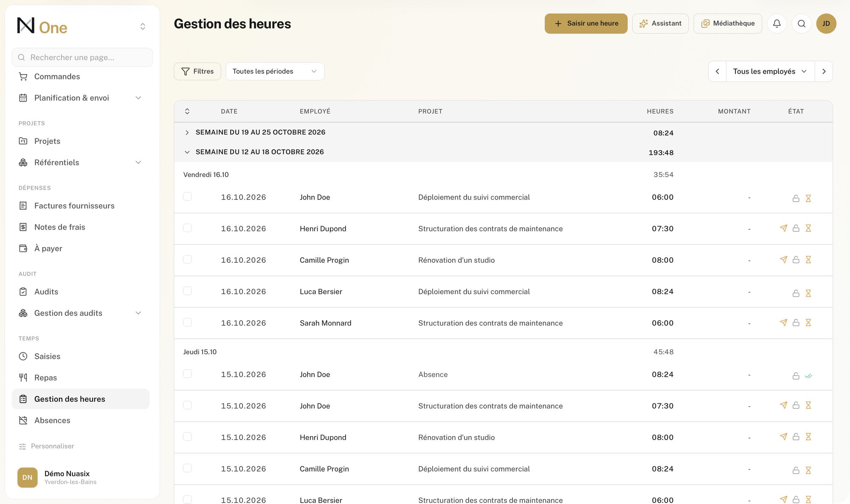The height and width of the screenshot is (504, 850).
Task: Click the validated checkmark on Absence row
Action: [x=808, y=376]
